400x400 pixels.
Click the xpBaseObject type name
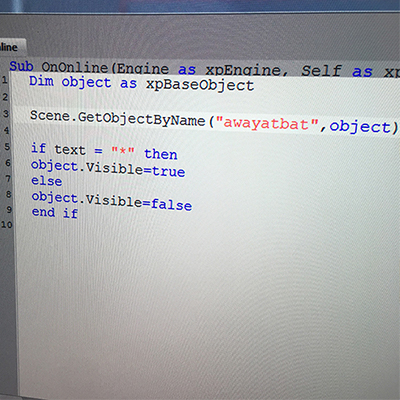200,85
